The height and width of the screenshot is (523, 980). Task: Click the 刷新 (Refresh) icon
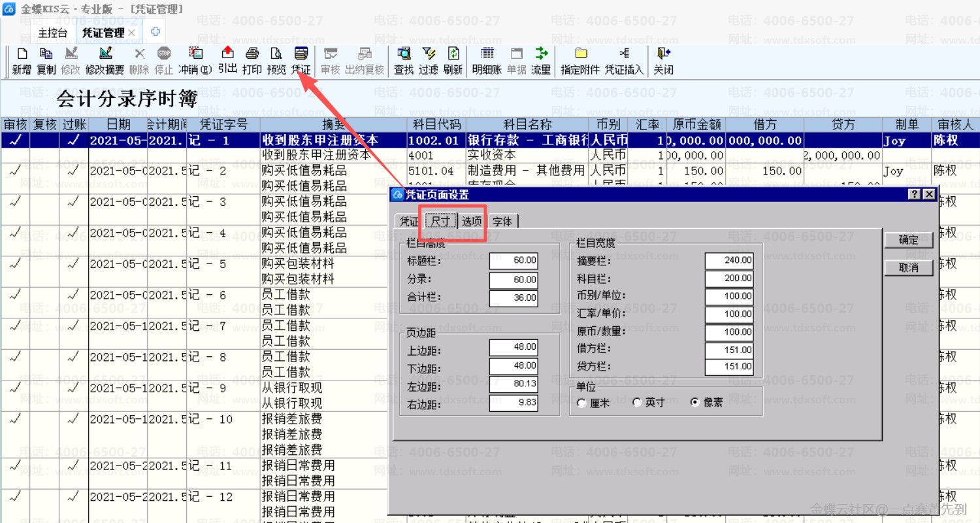tap(453, 55)
